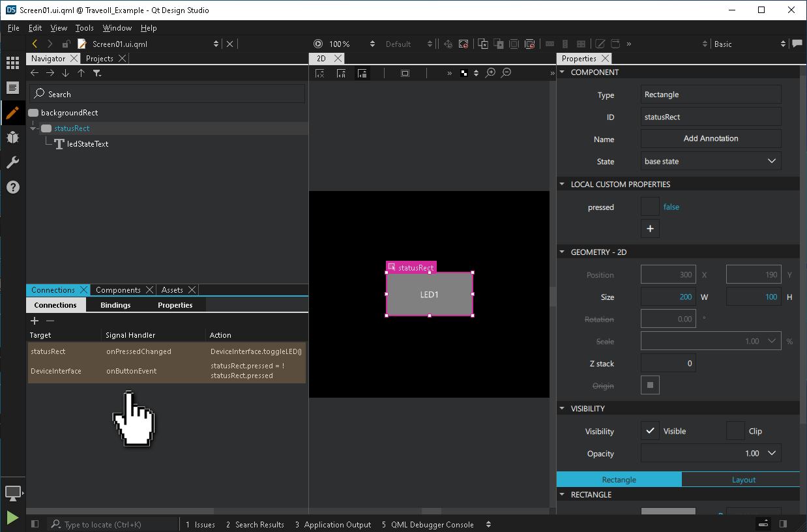
Task: Open the State dropdown showing base state
Action: click(x=711, y=161)
